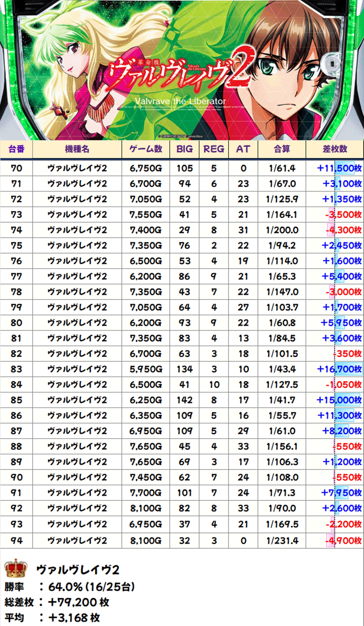Click the 'Valvrave the Liberator' banner subtitle
Viewport: 364px width, 626px height.
[180, 101]
